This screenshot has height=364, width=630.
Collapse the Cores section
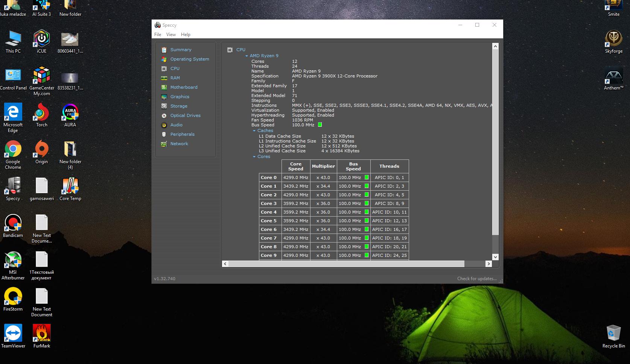pos(254,156)
